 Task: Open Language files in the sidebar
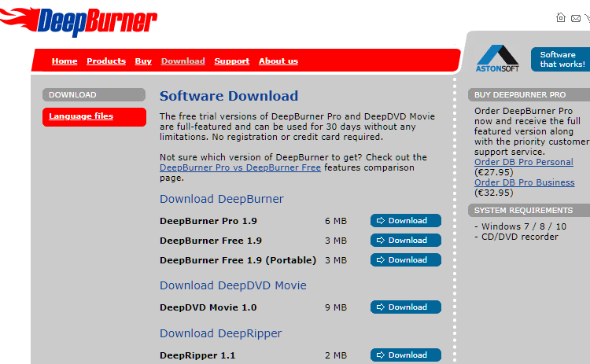81,116
